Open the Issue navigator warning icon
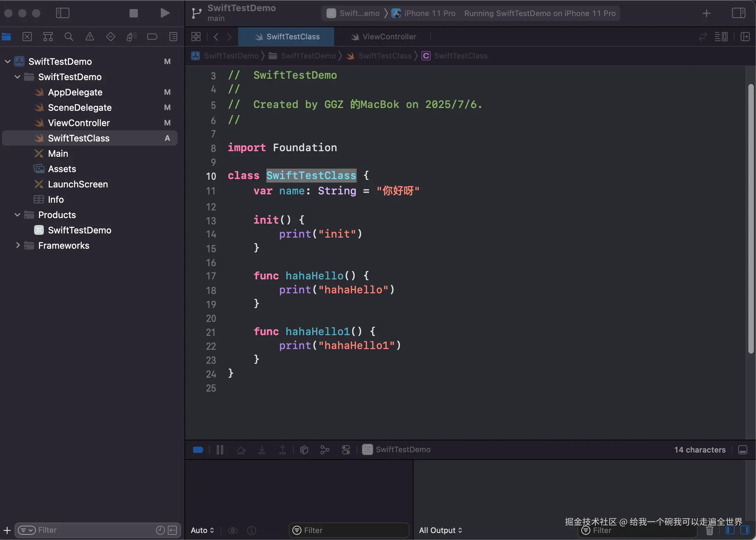 [90, 37]
